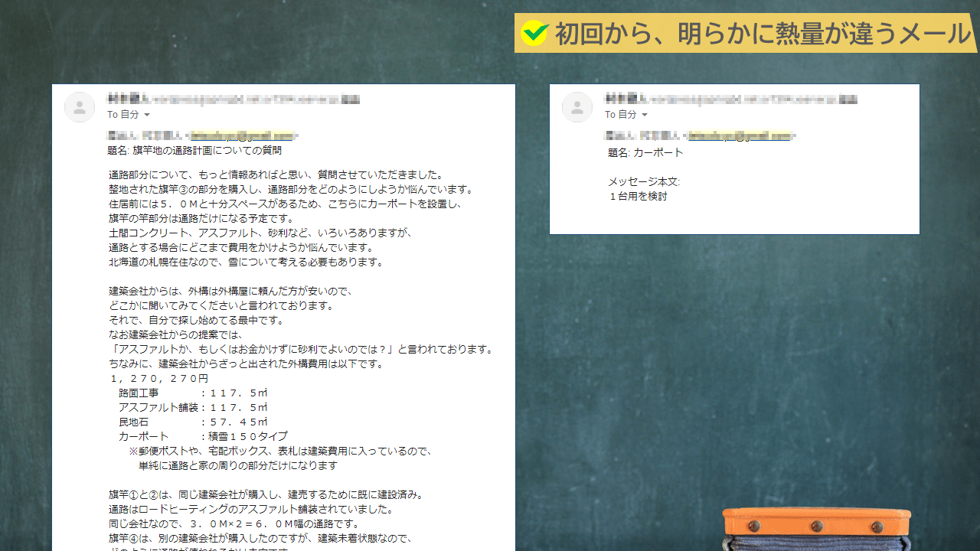
Task: Click the line starting '同じ会社なので、３．０Ｍ×２'
Action: click(x=234, y=524)
